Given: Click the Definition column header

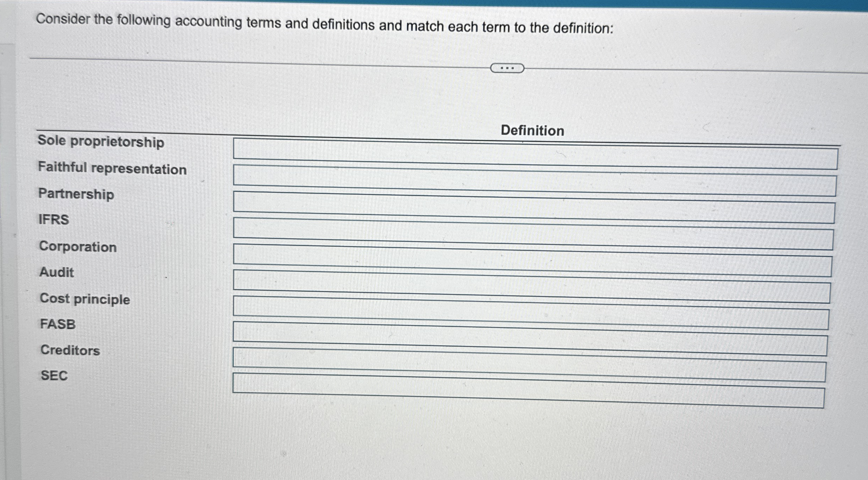Looking at the screenshot, I should [x=532, y=131].
